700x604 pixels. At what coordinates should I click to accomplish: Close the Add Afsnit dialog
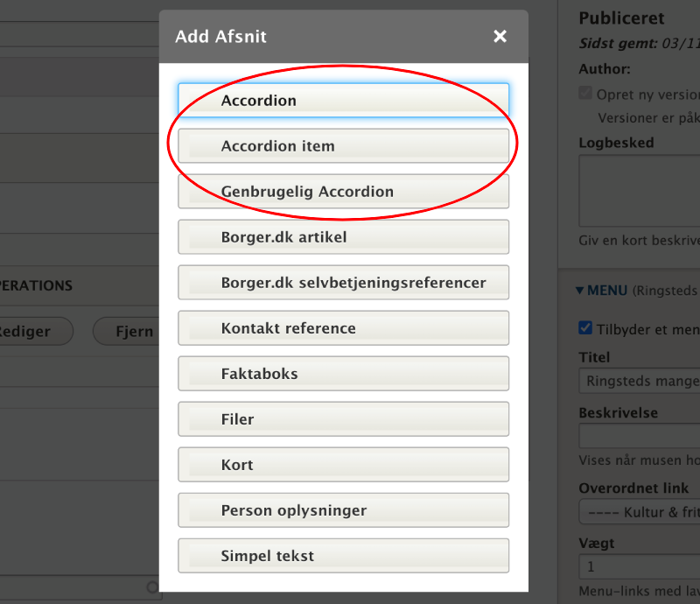pos(500,36)
